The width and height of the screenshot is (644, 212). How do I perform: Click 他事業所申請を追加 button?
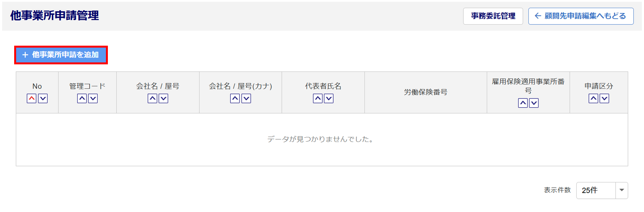tap(61, 55)
